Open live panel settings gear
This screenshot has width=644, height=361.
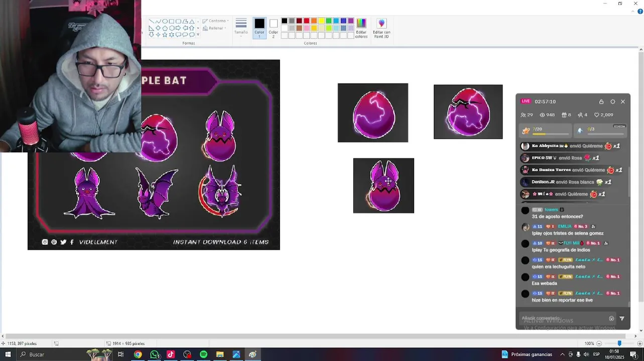tap(612, 101)
